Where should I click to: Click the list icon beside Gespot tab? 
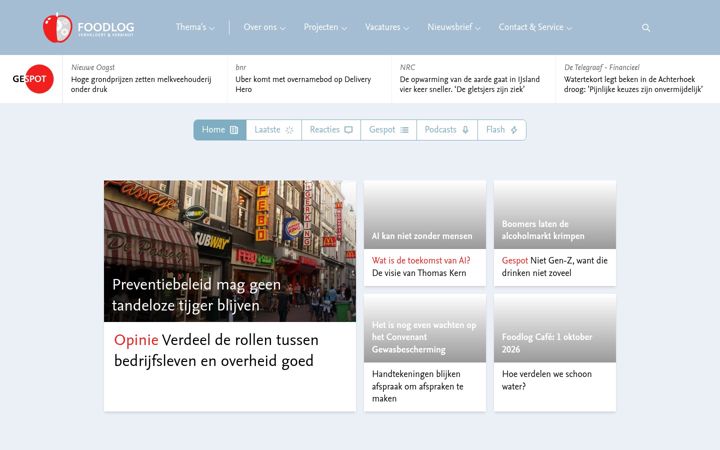[x=404, y=130]
